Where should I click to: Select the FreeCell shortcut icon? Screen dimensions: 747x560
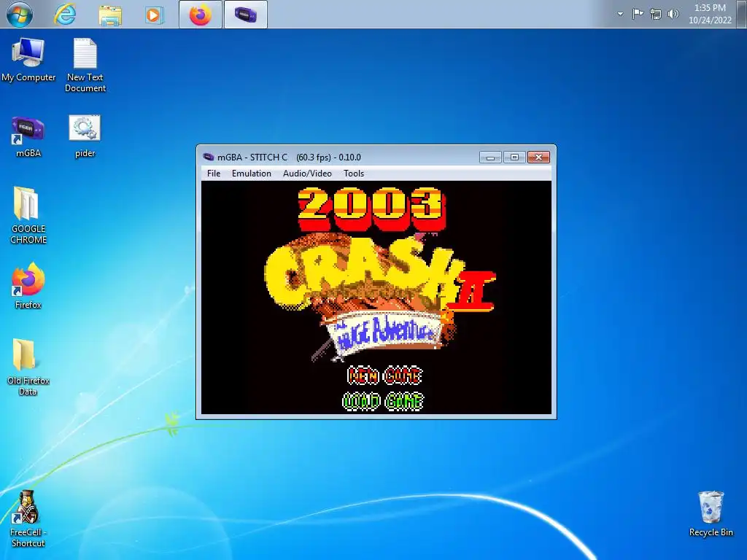[x=28, y=519]
